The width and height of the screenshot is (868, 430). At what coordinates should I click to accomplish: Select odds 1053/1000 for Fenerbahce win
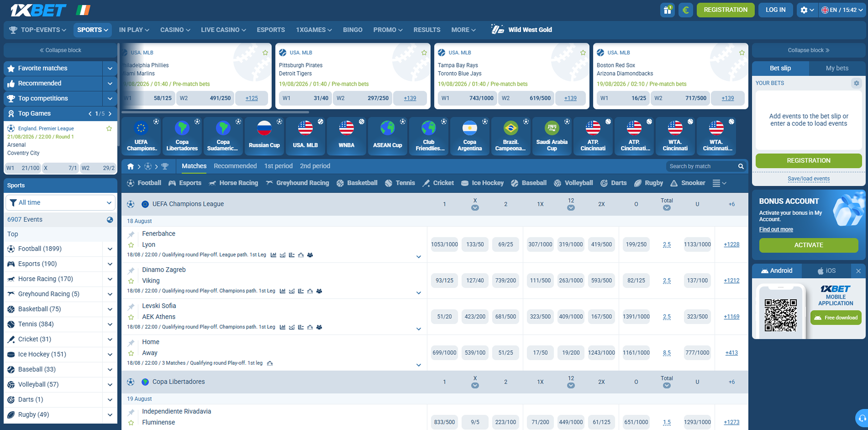(444, 244)
